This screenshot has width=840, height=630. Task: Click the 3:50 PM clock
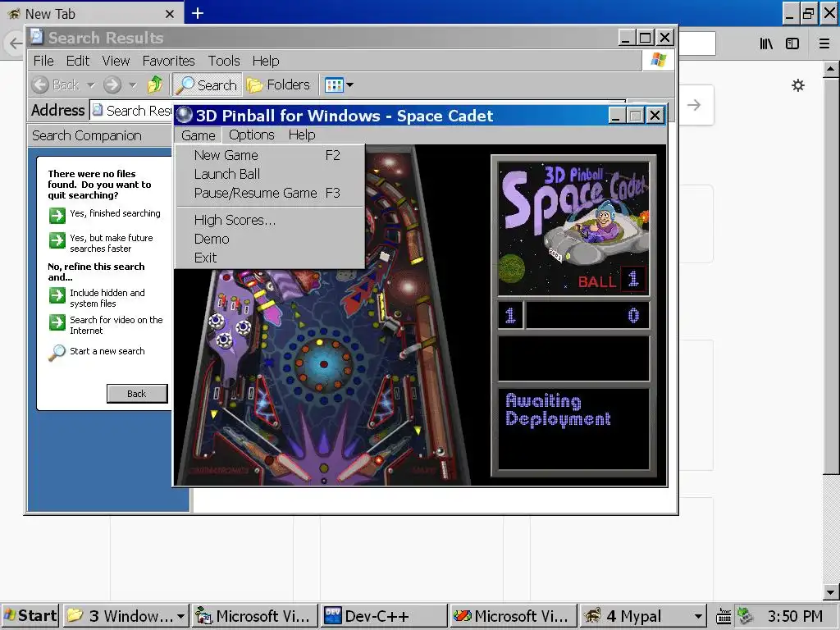point(795,616)
